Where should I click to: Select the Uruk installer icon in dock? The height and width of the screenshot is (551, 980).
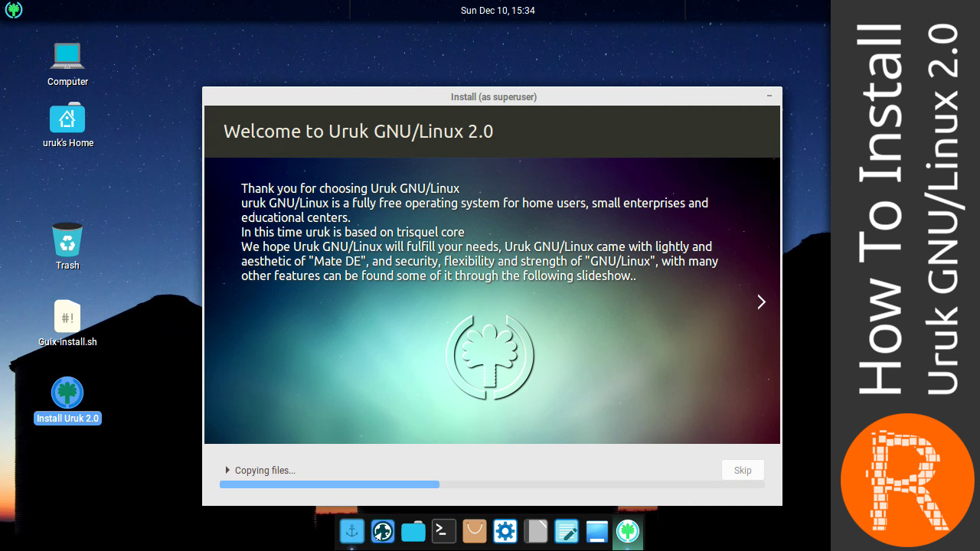pyautogui.click(x=628, y=530)
